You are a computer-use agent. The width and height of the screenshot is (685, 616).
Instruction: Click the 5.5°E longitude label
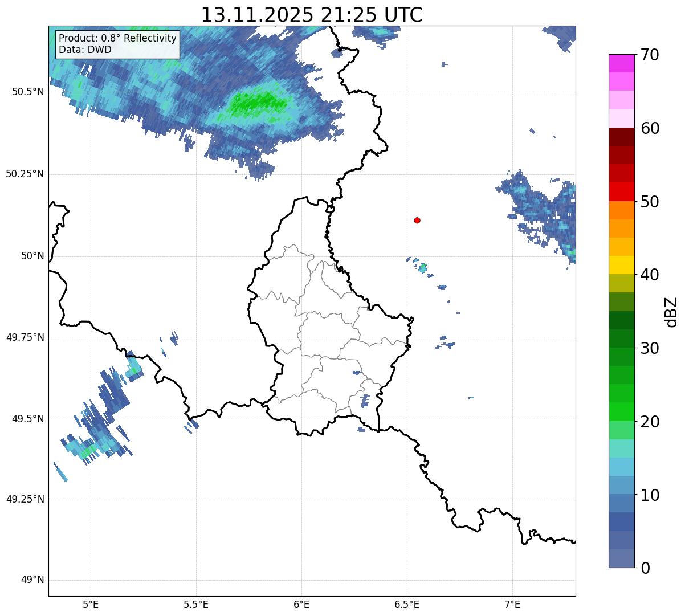point(196,605)
